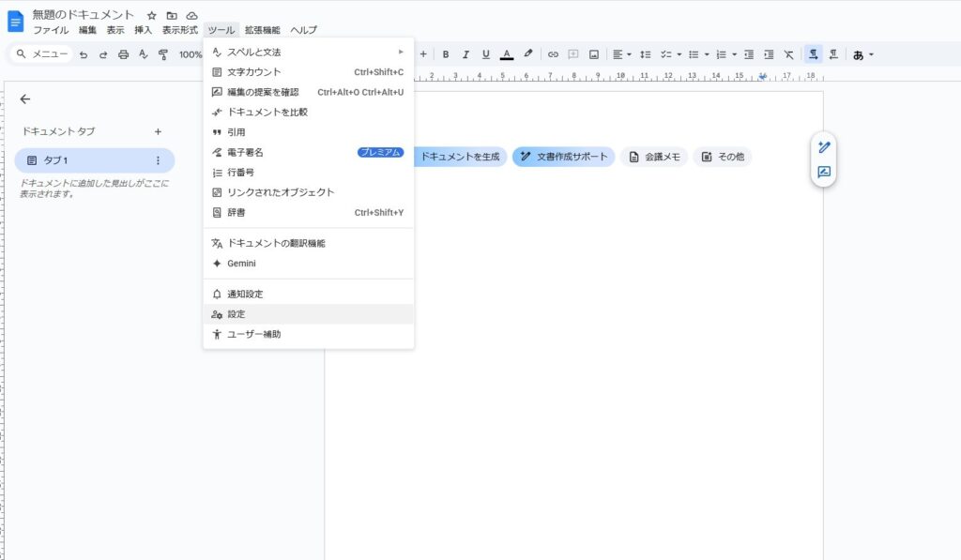961x560 pixels.
Task: Click the insert image icon
Action: click(x=594, y=54)
